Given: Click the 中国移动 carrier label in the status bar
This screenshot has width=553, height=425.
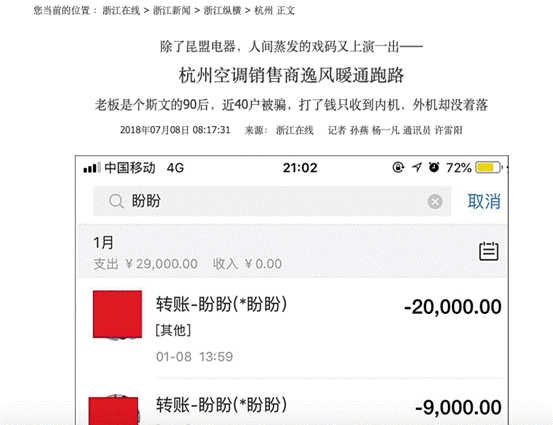Looking at the screenshot, I should click(x=130, y=168).
